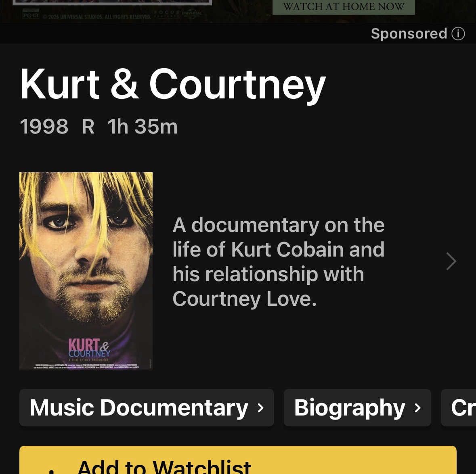Screen dimensions: 476x474
Task: Click the chevron on the Biography chip
Action: pyautogui.click(x=418, y=408)
